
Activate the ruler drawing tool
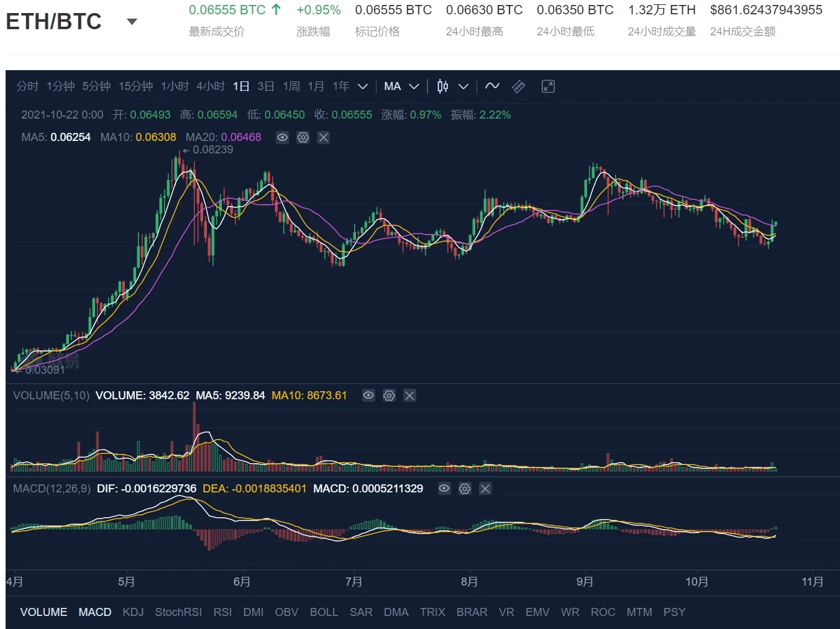518,86
